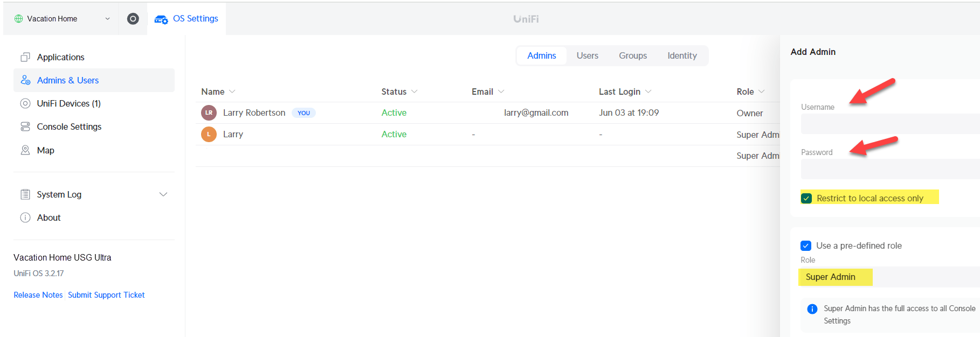Expand System Log chevron
This screenshot has height=337, width=980.
coord(163,194)
